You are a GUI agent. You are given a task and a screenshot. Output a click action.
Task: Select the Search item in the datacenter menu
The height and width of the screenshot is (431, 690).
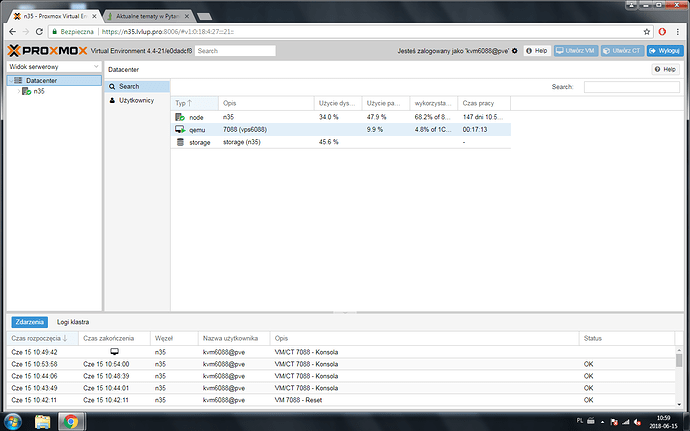(x=129, y=86)
